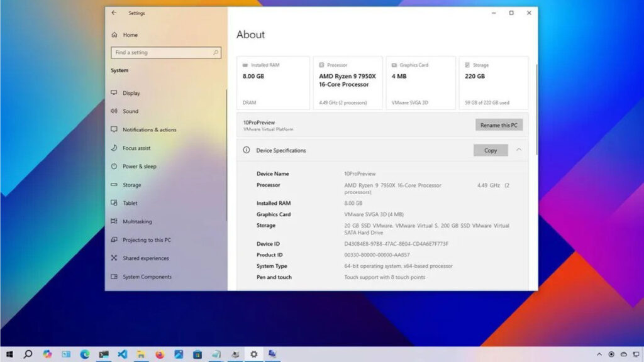Screen dimensions: 644x362
Task: Click the Power & sleep icon
Action: click(x=114, y=167)
